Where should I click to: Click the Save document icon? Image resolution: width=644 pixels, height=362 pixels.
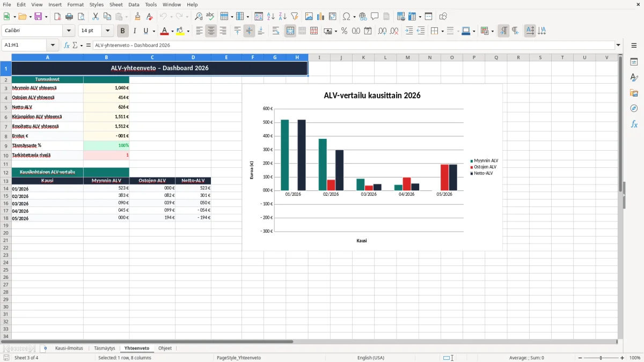38,17
